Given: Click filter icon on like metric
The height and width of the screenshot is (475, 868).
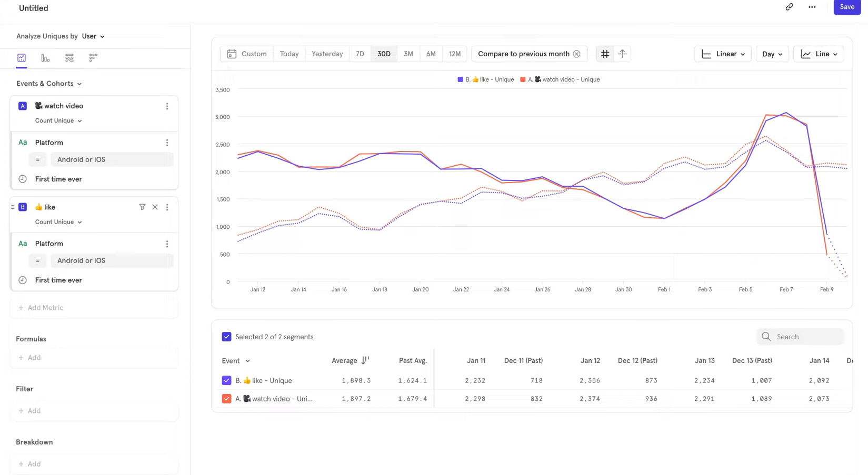Looking at the screenshot, I should click(142, 207).
